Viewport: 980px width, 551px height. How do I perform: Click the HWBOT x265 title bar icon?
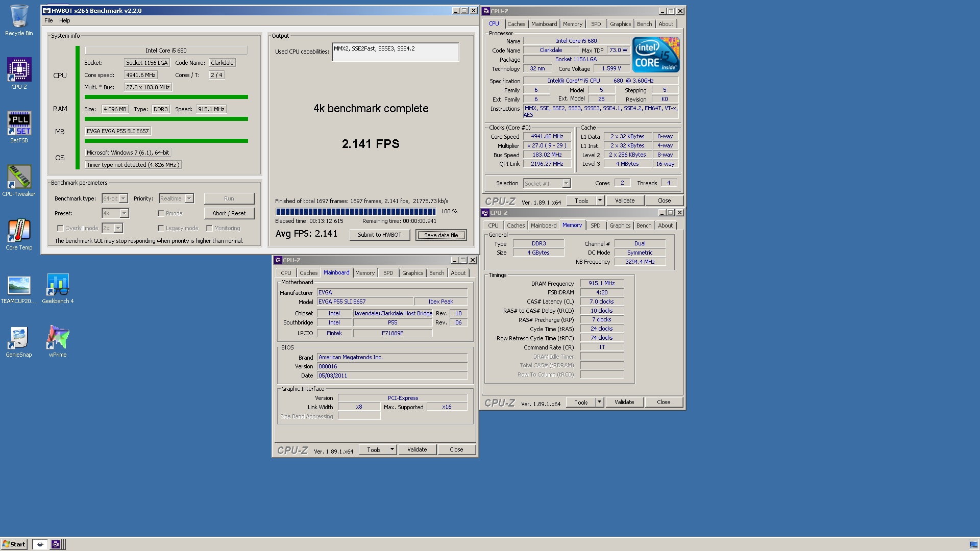46,11
